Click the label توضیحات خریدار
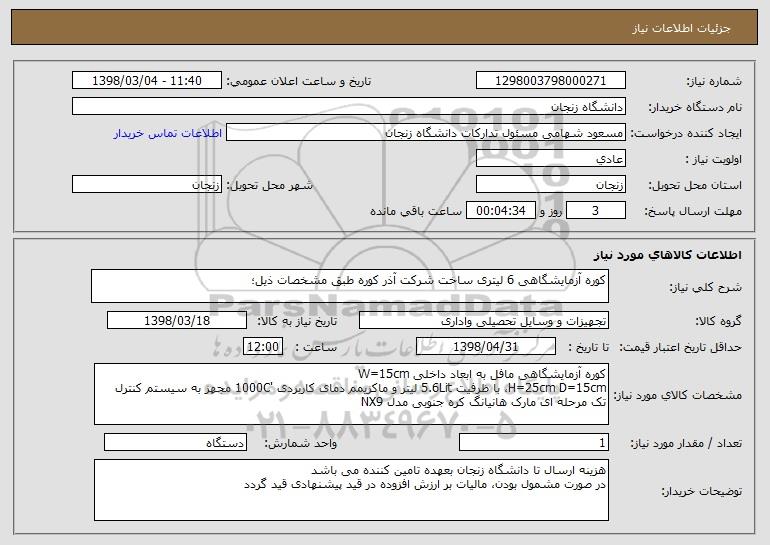The height and width of the screenshot is (545, 770). click(x=701, y=491)
